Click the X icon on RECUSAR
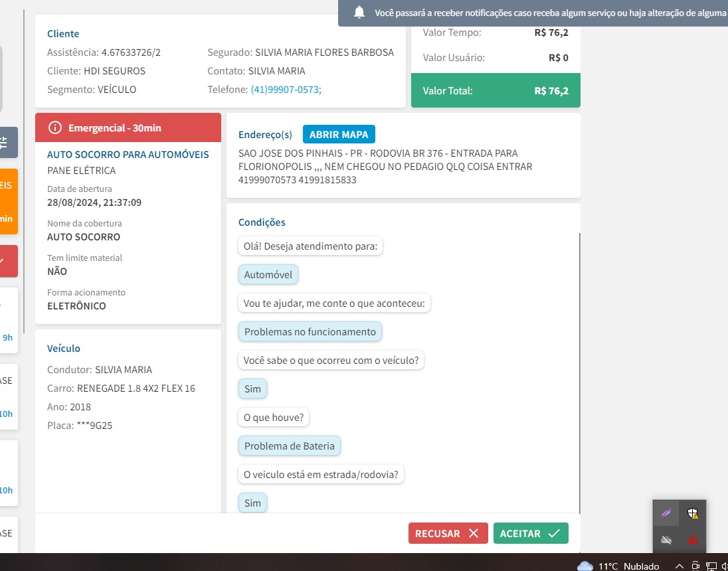 473,533
